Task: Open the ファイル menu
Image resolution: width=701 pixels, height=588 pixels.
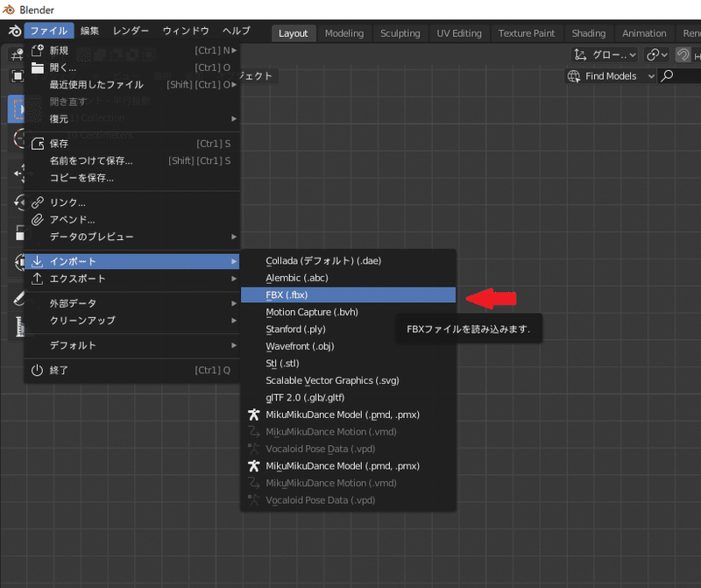Action: 49,31
